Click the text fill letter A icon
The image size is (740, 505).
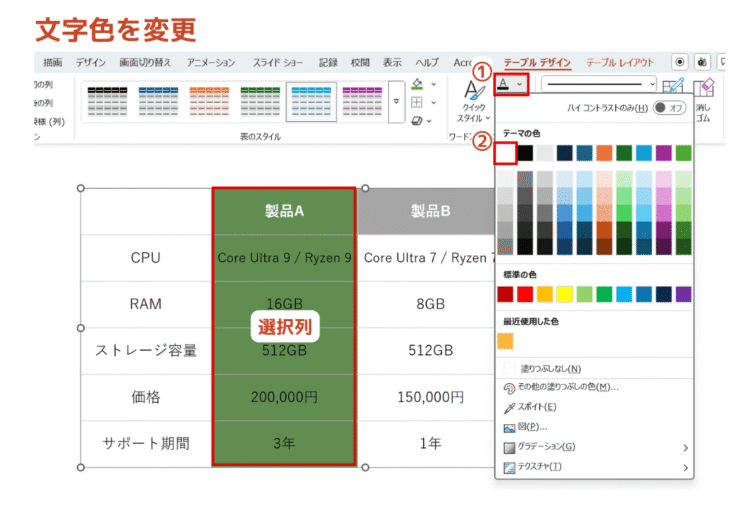point(504,84)
